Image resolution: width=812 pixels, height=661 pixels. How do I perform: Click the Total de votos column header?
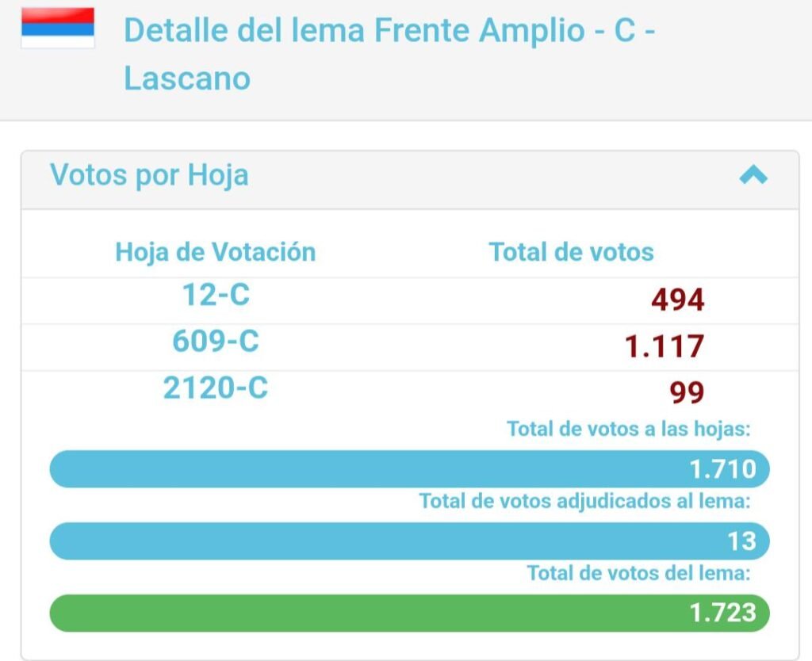coord(571,253)
